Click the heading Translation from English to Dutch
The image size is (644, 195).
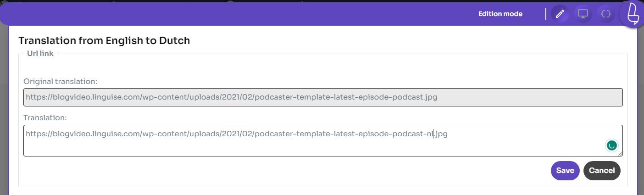(104, 41)
